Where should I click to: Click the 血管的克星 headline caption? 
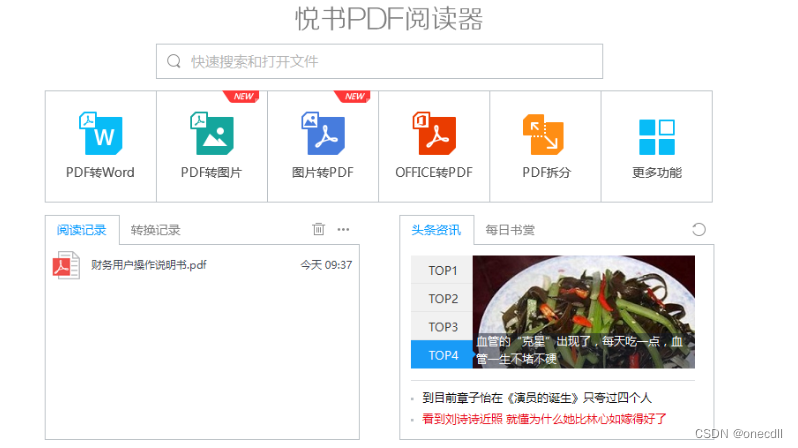[x=580, y=350]
